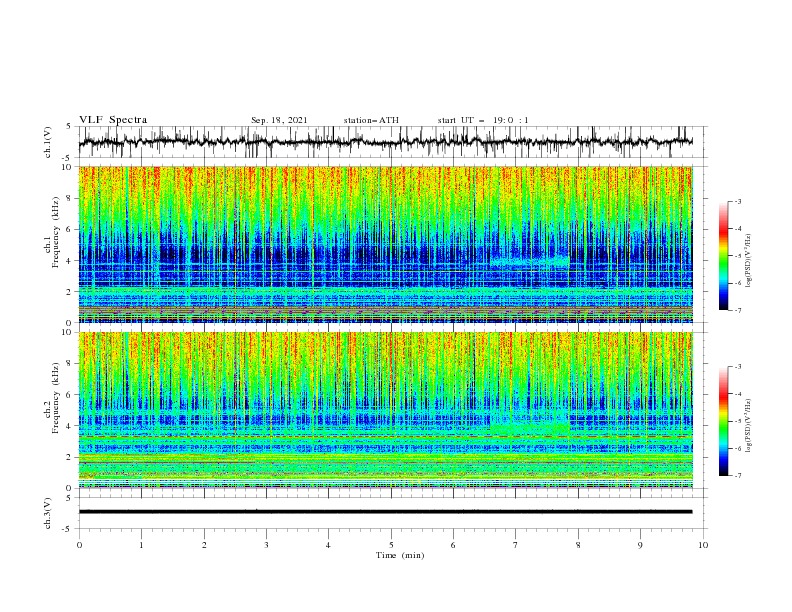Click the "-3" tick on the ch.1 colorbar
The height and width of the screenshot is (612, 792).
[737, 201]
